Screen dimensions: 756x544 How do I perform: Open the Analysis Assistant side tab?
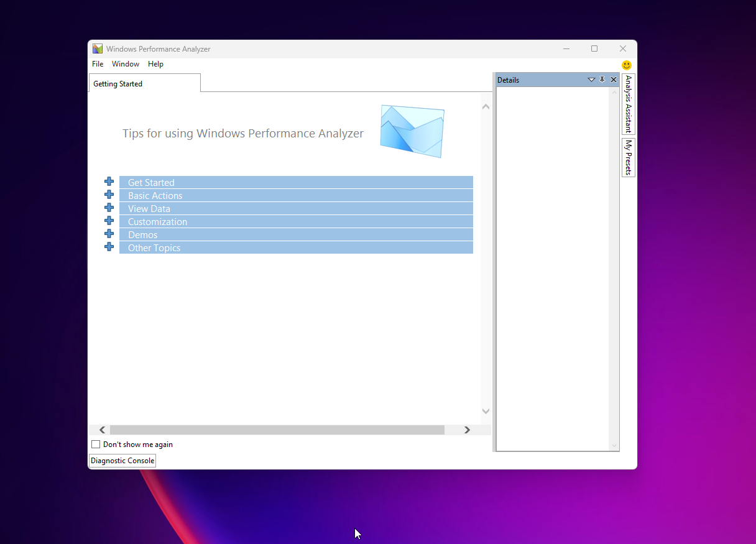[628, 104]
